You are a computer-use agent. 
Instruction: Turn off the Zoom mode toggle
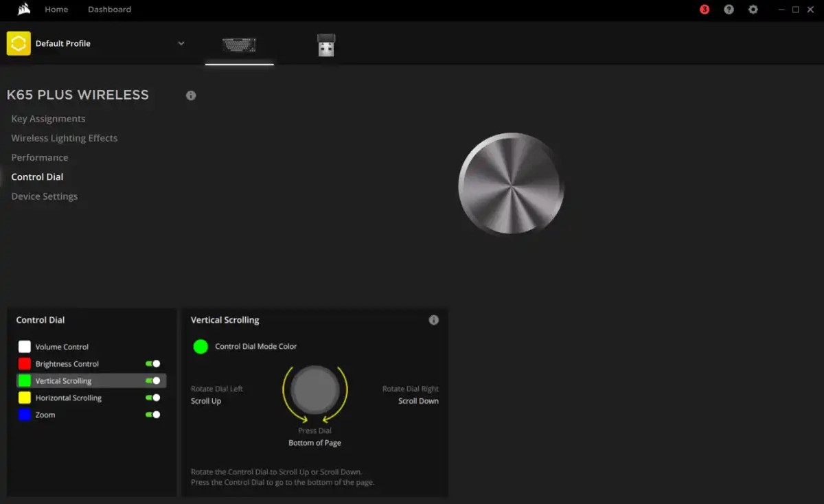tap(152, 415)
